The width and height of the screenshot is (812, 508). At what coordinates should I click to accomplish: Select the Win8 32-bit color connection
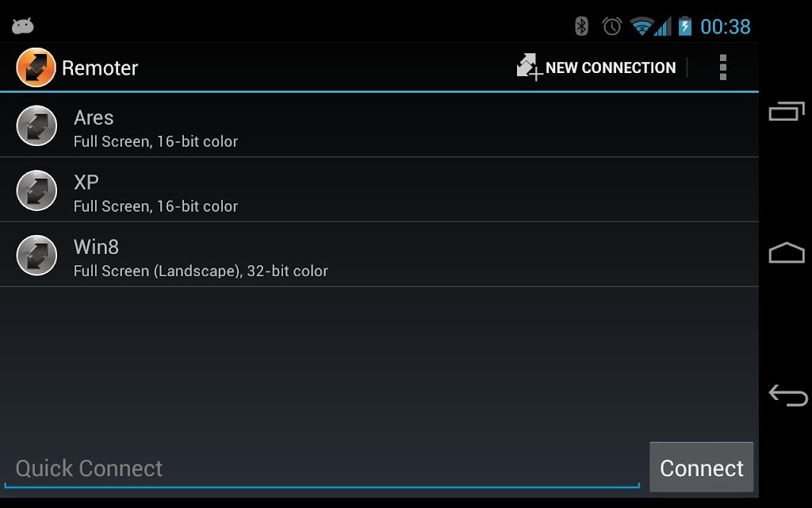coord(379,255)
